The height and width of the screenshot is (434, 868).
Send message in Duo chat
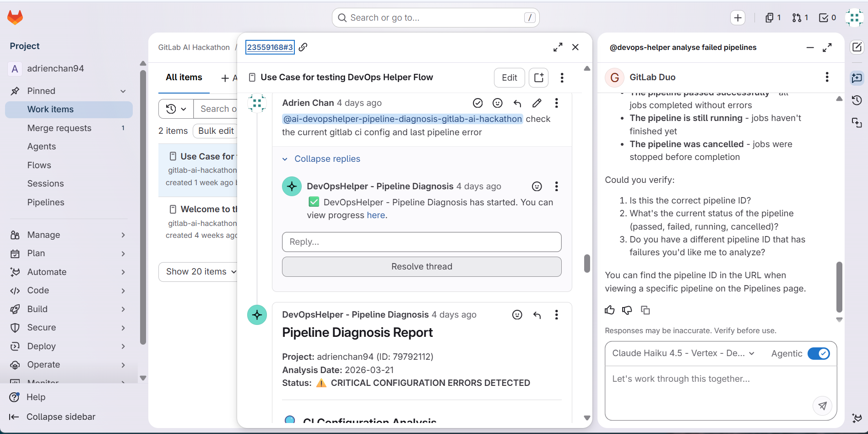(x=822, y=406)
